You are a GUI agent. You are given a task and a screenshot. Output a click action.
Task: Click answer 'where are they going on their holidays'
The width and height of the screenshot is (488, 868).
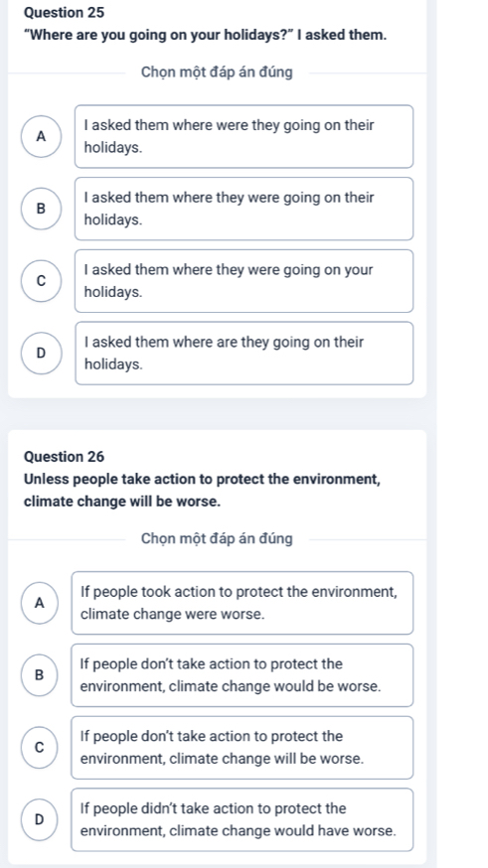244,354
